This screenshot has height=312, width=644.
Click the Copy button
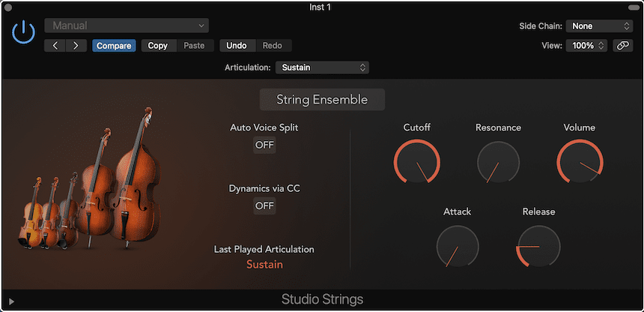[158, 46]
